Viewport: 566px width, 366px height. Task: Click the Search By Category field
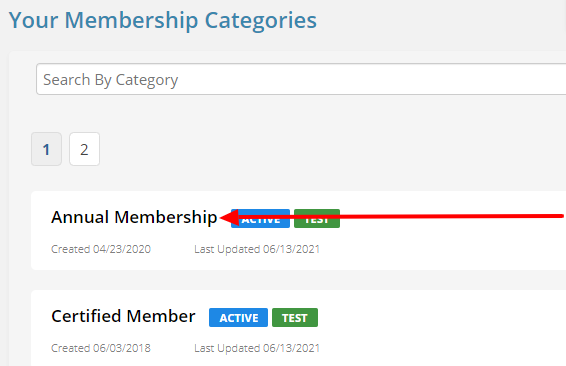[301, 79]
